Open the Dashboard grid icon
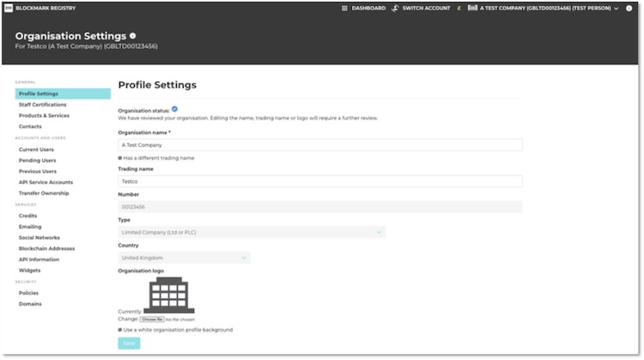 (x=344, y=8)
